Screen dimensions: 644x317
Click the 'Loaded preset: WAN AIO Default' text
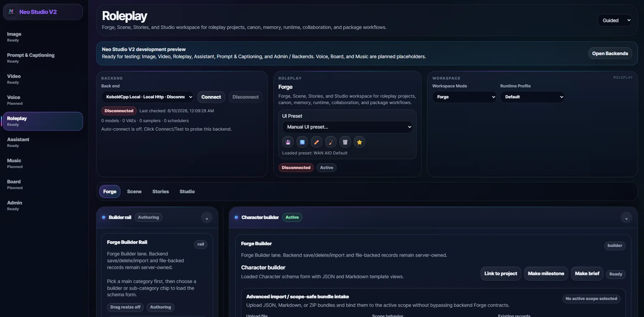point(315,153)
